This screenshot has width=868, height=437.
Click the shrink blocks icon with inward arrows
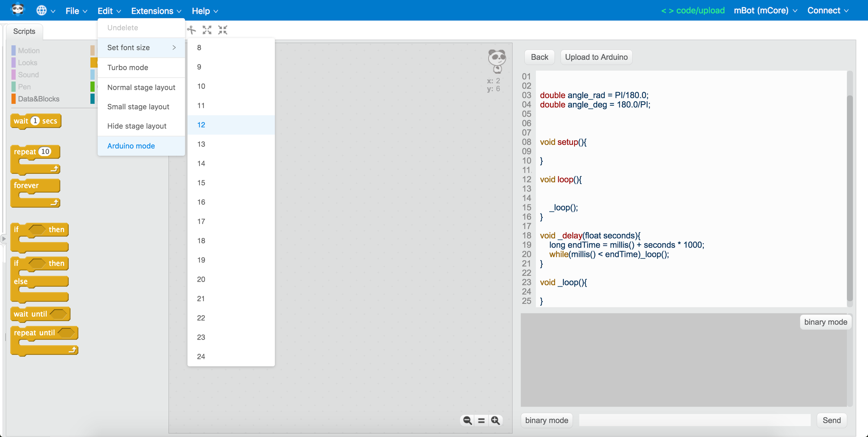tap(223, 30)
